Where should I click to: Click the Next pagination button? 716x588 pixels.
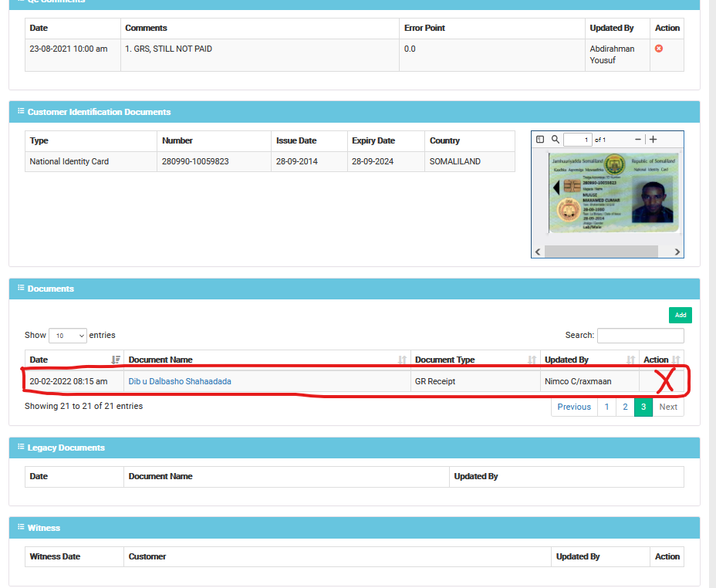tap(668, 407)
